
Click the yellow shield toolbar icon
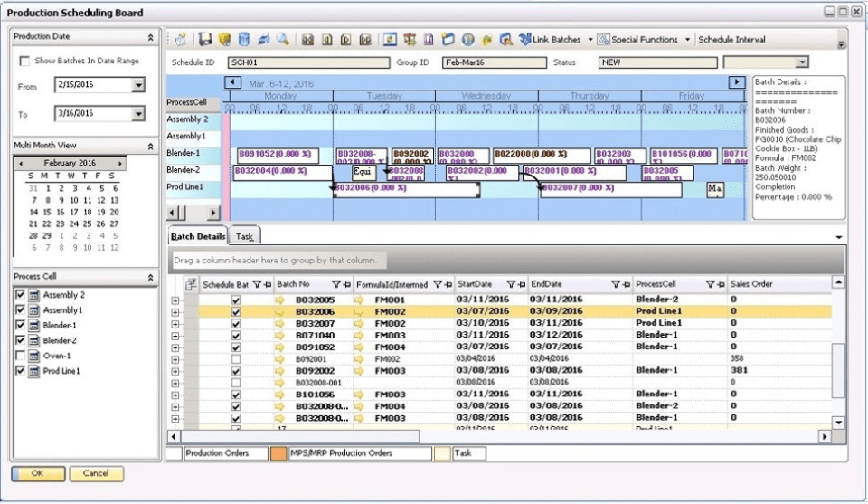click(x=224, y=39)
